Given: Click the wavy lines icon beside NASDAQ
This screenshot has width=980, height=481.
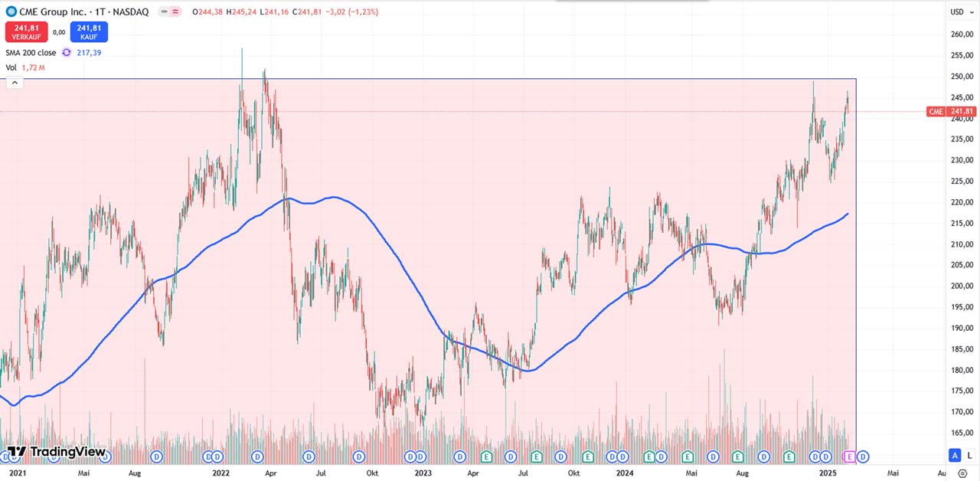Looking at the screenshot, I should [176, 12].
